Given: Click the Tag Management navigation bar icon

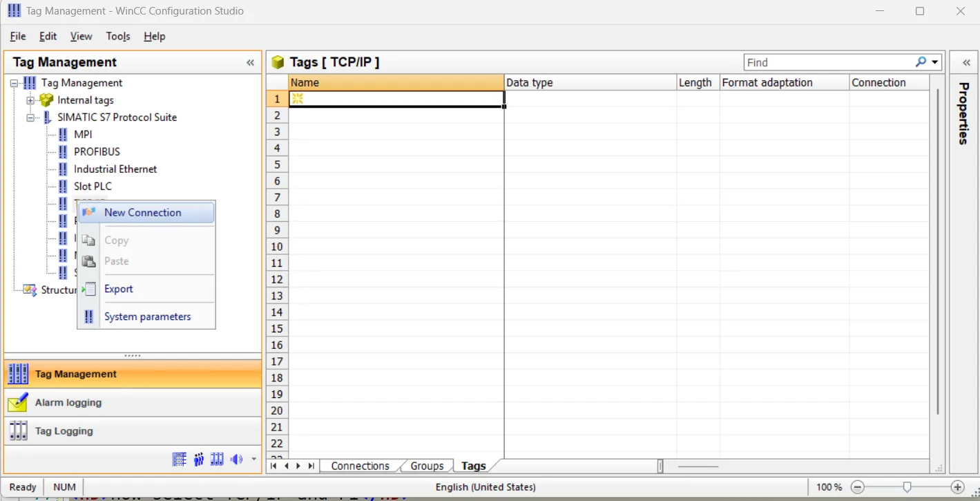Looking at the screenshot, I should [18, 374].
